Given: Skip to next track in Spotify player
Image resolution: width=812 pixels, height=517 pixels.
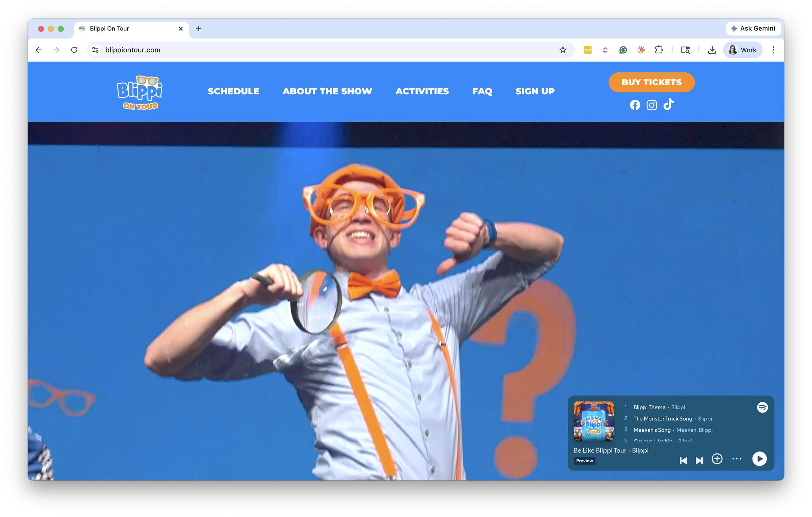Looking at the screenshot, I should click(x=699, y=461).
